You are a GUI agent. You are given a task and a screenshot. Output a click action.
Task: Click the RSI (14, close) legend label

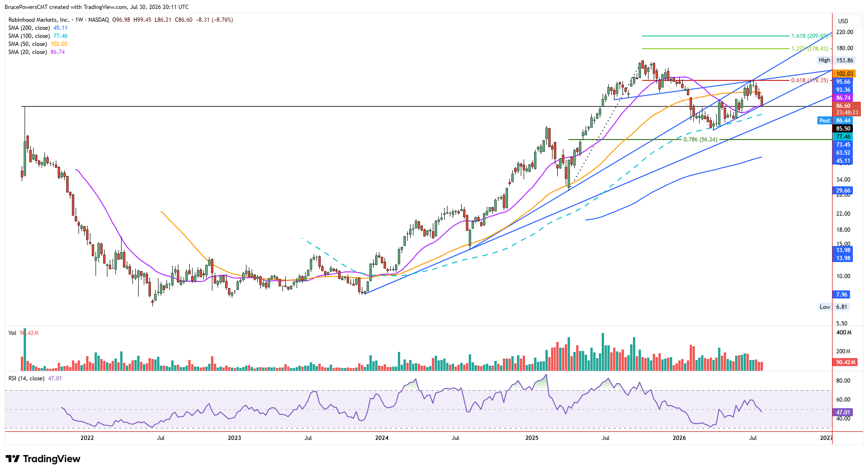click(x=26, y=378)
